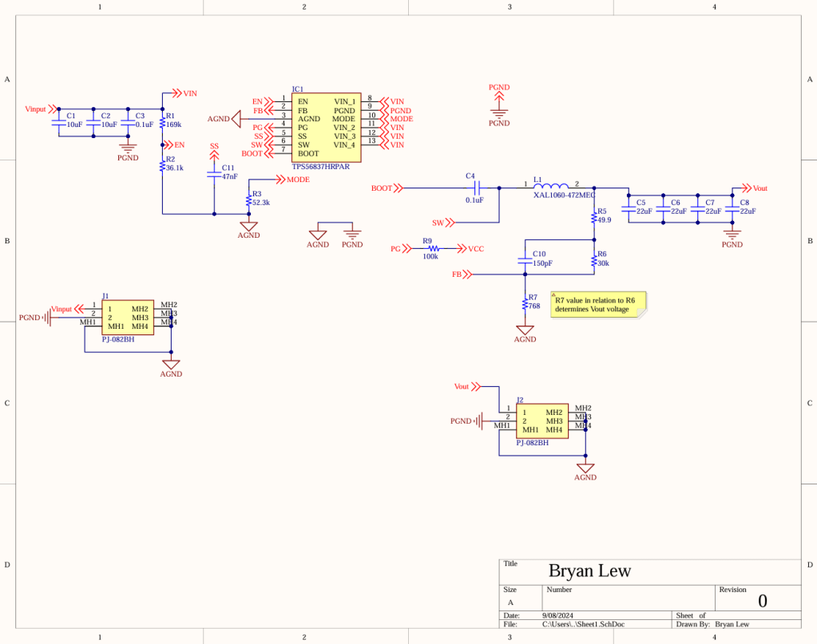Select the R3 52.3k resistor symbol
Screen dimensions: 817x644
point(249,203)
